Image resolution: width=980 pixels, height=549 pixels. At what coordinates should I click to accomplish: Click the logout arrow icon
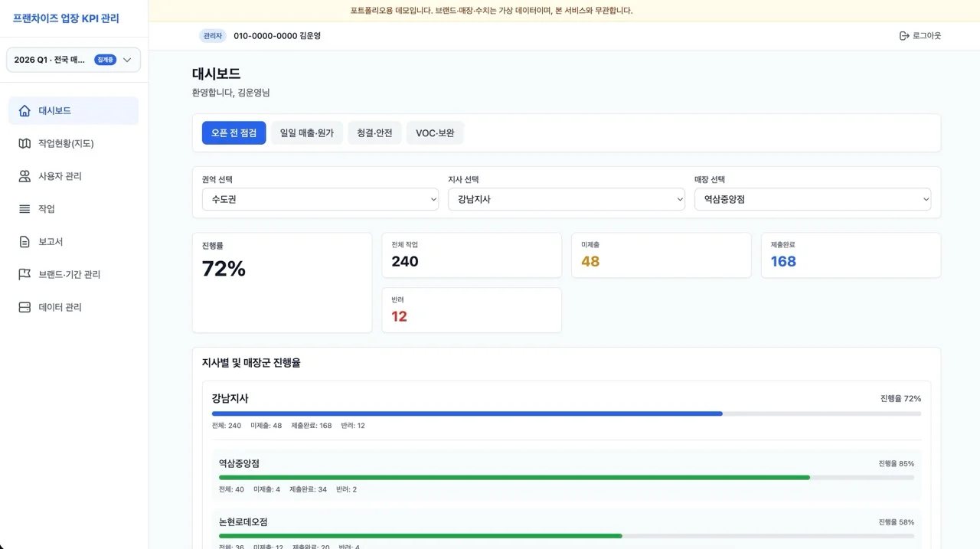(x=904, y=36)
